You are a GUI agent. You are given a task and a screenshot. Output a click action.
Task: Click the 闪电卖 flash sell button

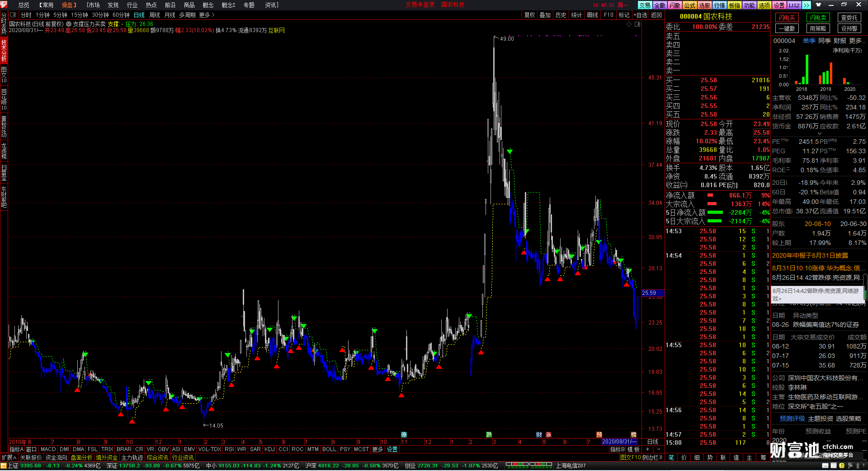818,18
